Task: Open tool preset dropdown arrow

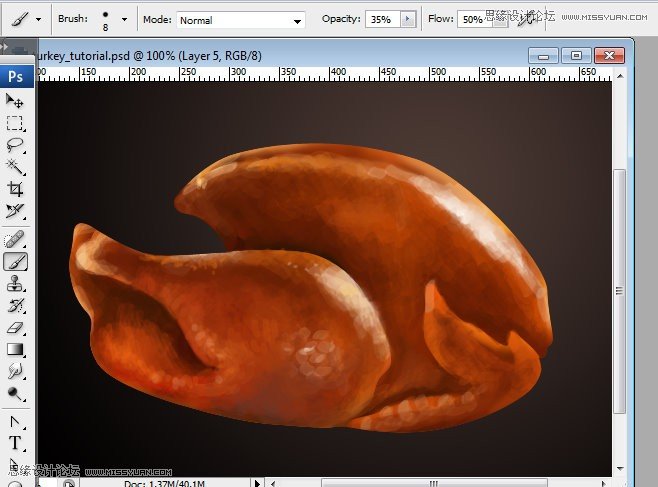Action: [x=39, y=19]
